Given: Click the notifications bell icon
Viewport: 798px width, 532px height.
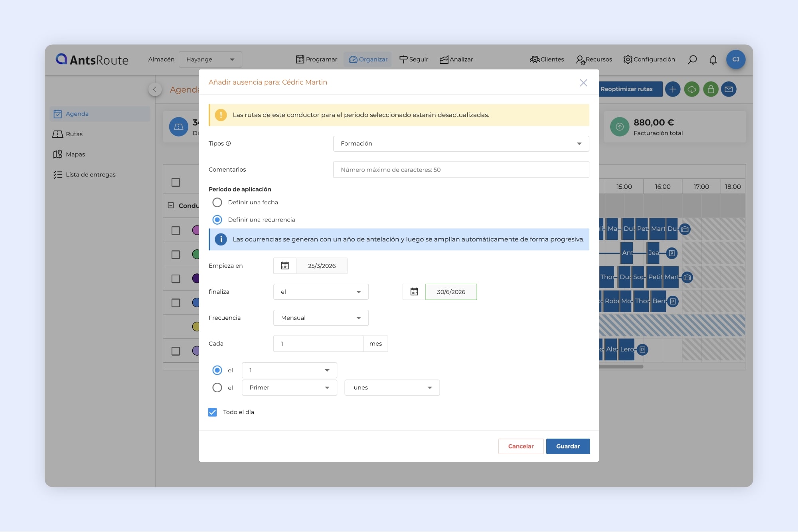Looking at the screenshot, I should pyautogui.click(x=713, y=59).
